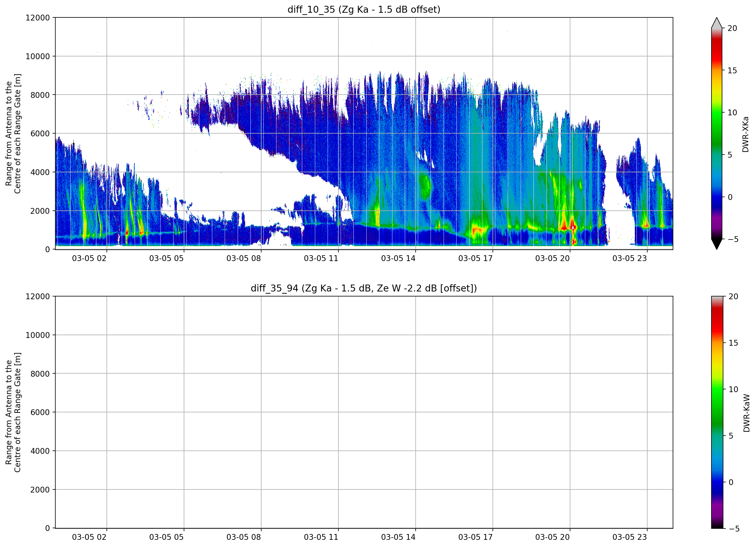The image size is (756, 547).
Task: Click bottom plot y-axis range label
Action: [x=13, y=412]
